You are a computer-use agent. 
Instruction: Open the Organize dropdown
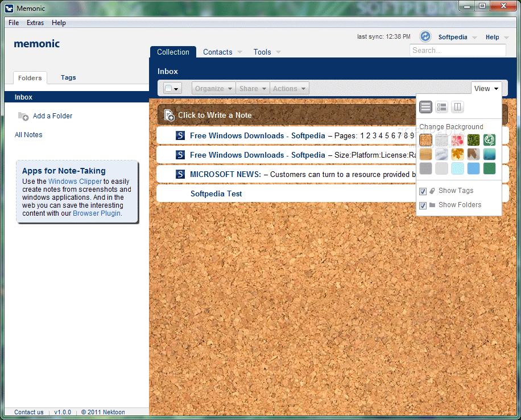(213, 88)
